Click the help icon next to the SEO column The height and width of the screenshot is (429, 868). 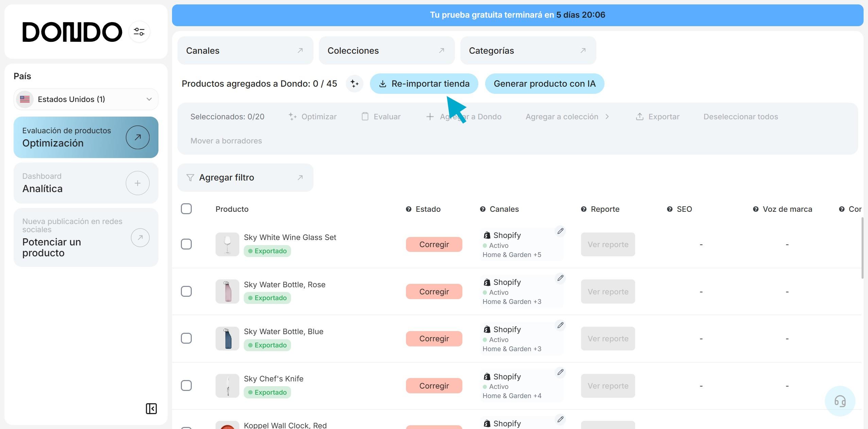(x=669, y=209)
